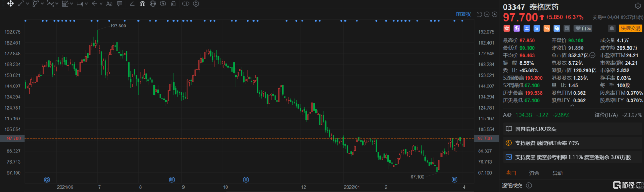Add a comment bubble note
The height and width of the screenshot is (192, 644).
(x=120, y=4)
